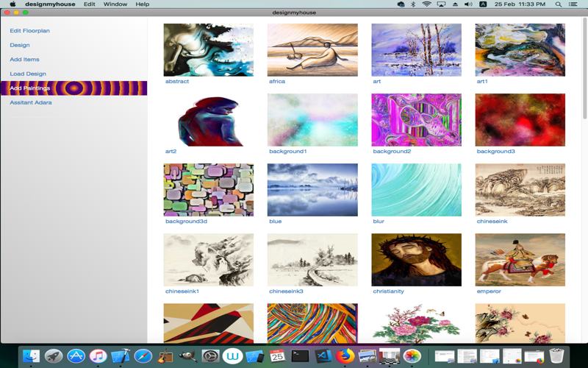Choose the background3d blocks painting
The image size is (588, 368).
[209, 190]
